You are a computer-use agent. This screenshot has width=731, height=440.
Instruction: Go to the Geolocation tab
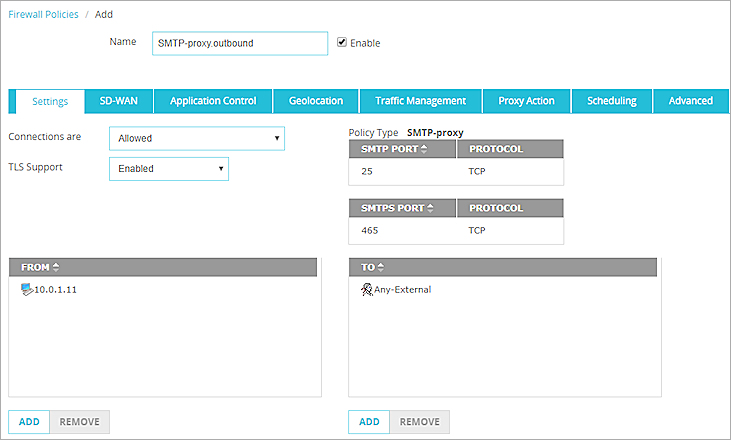click(315, 101)
